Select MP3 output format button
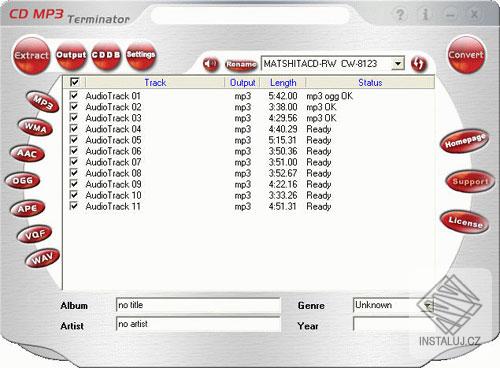 pyautogui.click(x=43, y=102)
